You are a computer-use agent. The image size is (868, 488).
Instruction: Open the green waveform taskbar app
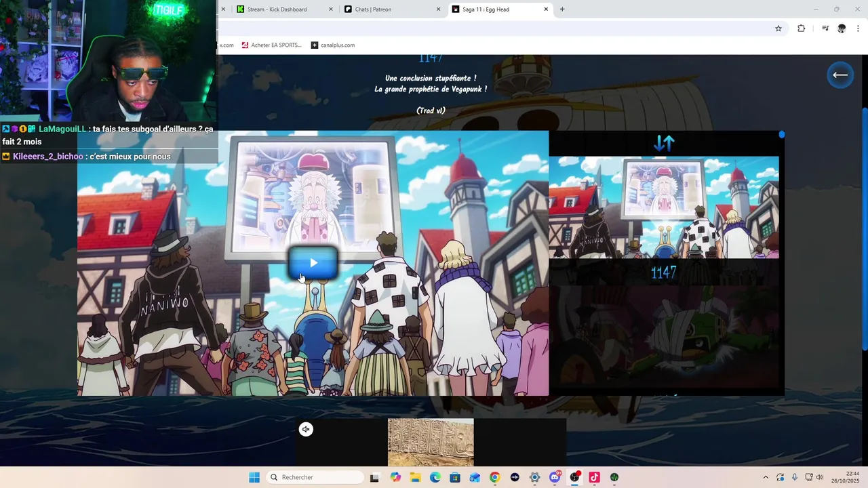(x=614, y=477)
